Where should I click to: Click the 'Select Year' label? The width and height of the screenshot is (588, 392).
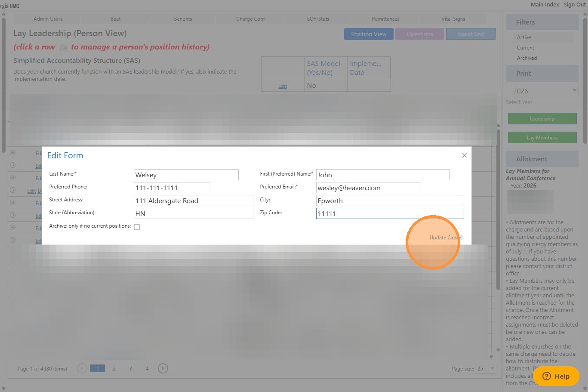519,102
